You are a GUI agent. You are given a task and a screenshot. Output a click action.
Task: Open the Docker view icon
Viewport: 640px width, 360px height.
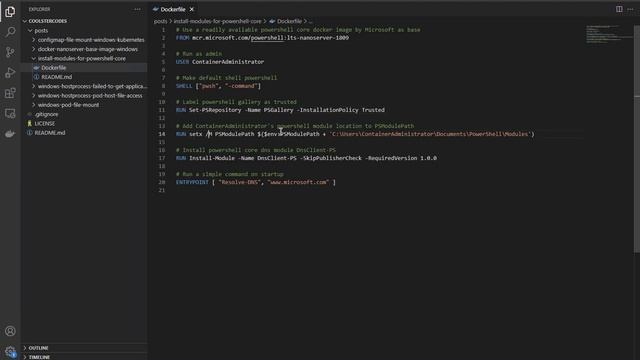[x=10, y=134]
